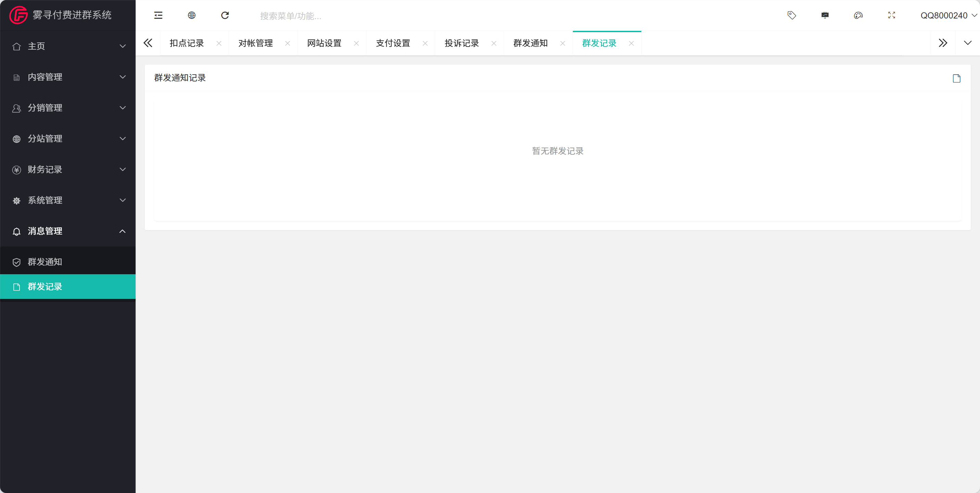Click the 消息管理 sidebar menu label
Screen dimensions: 980x493
pyautogui.click(x=45, y=231)
